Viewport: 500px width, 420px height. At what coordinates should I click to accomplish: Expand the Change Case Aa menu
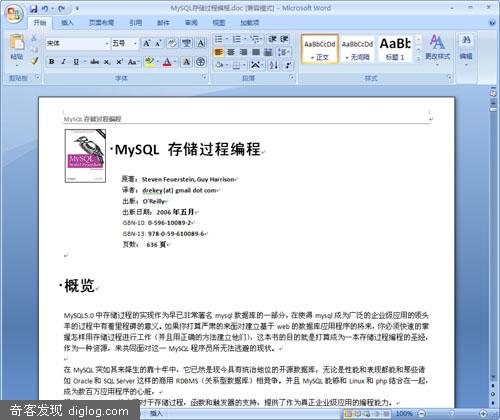(x=133, y=62)
